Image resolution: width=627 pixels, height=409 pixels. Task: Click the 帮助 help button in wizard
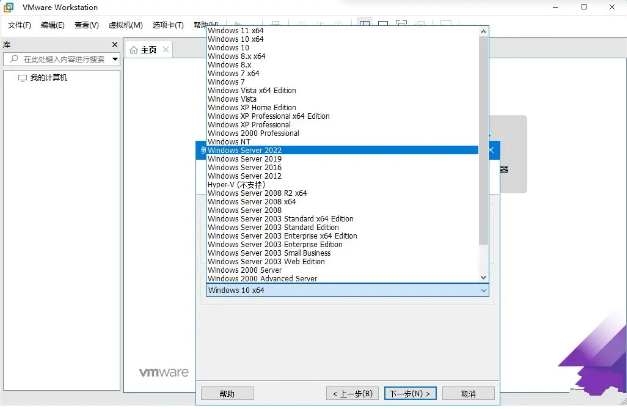point(227,394)
